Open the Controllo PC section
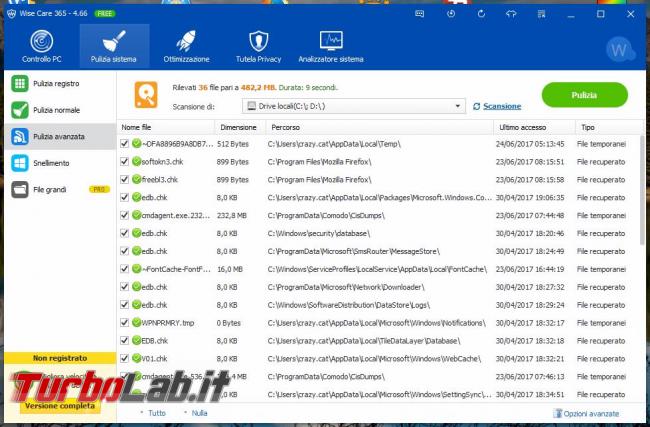The width and height of the screenshot is (650, 427). (41, 46)
